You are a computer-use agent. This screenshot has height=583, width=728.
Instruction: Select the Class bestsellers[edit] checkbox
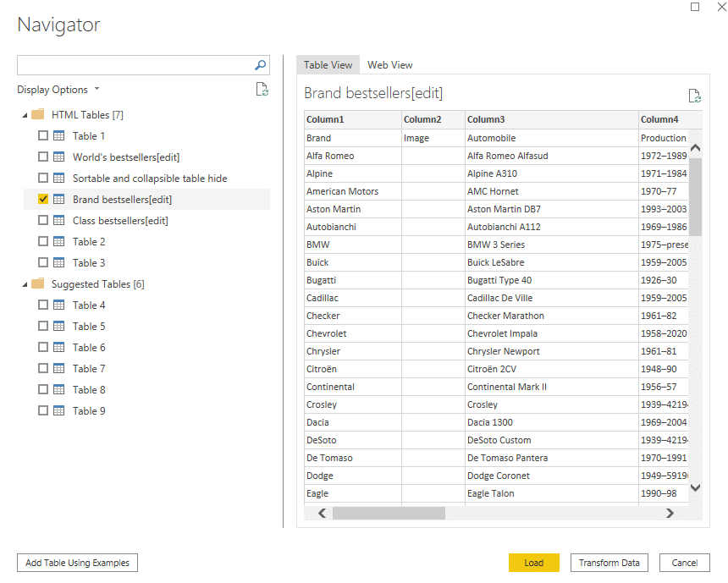tap(43, 220)
